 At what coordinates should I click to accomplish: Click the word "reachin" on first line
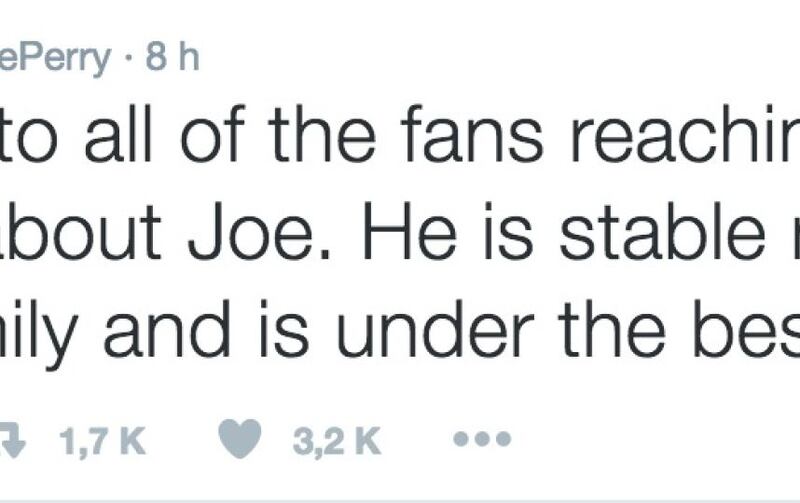click(685, 135)
